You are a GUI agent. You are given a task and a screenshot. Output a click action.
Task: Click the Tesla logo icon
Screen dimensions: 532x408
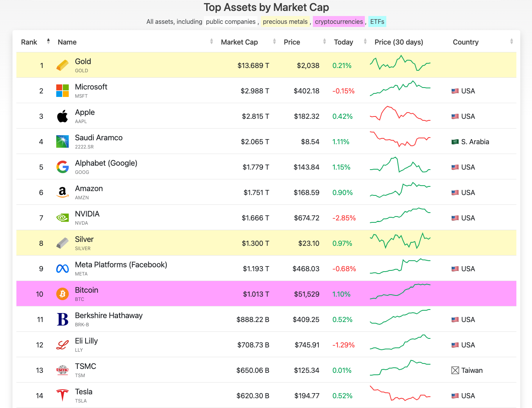[62, 395]
